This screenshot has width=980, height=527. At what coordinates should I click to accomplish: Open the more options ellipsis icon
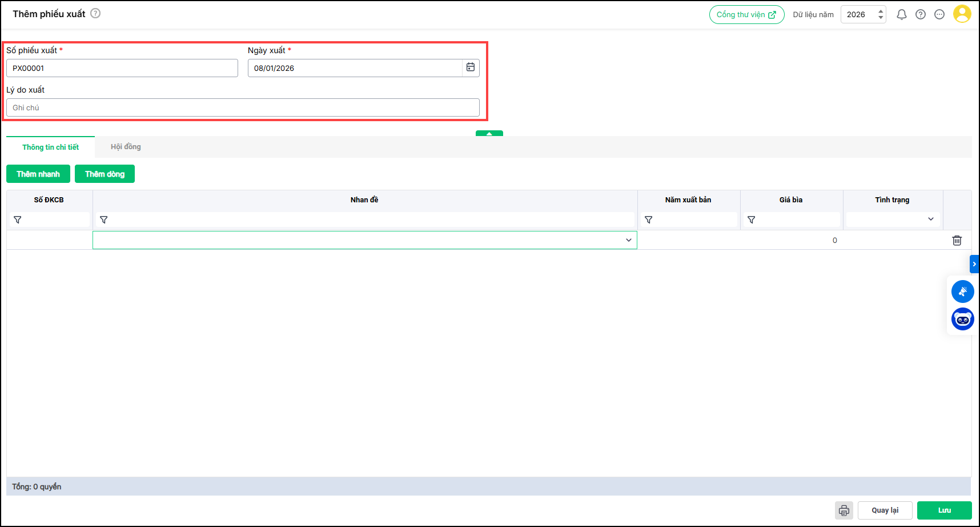(x=939, y=14)
